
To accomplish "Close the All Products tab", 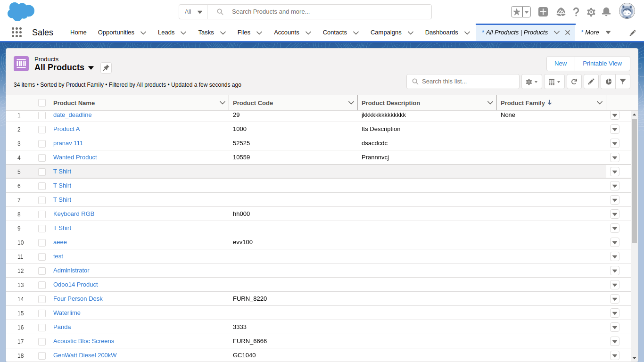I will 568,33.
